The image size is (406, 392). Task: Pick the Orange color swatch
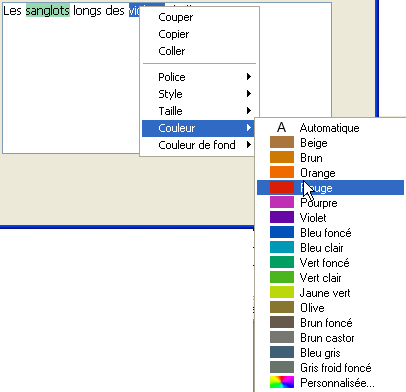coord(282,172)
